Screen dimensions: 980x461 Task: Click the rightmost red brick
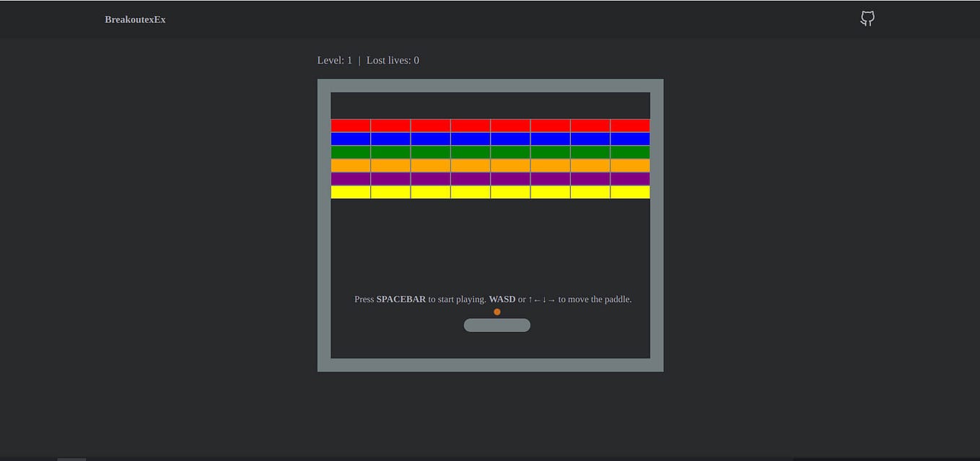pos(630,124)
